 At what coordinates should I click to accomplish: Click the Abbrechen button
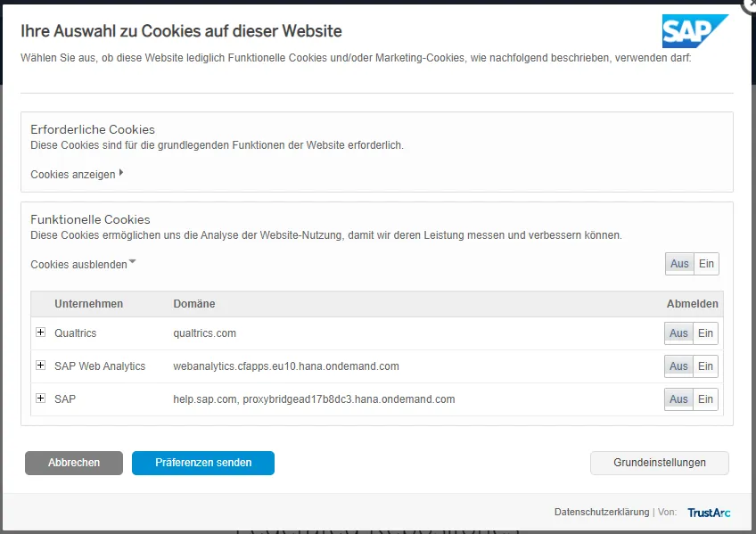point(74,463)
